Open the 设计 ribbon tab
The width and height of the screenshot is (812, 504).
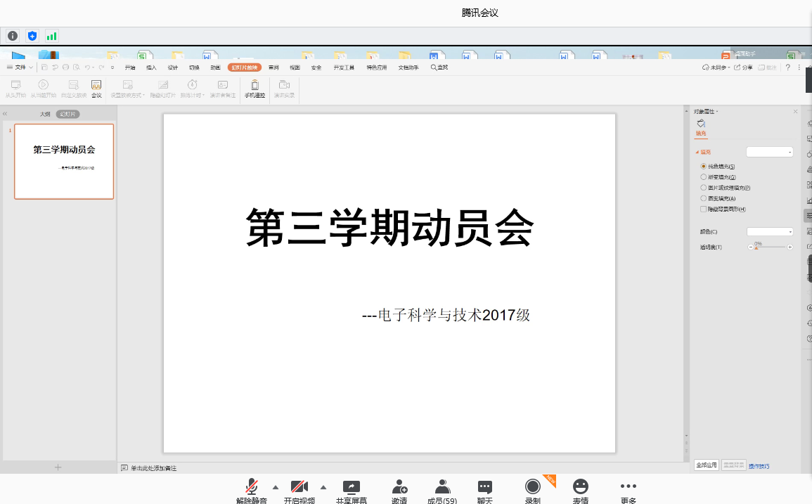[x=172, y=67]
